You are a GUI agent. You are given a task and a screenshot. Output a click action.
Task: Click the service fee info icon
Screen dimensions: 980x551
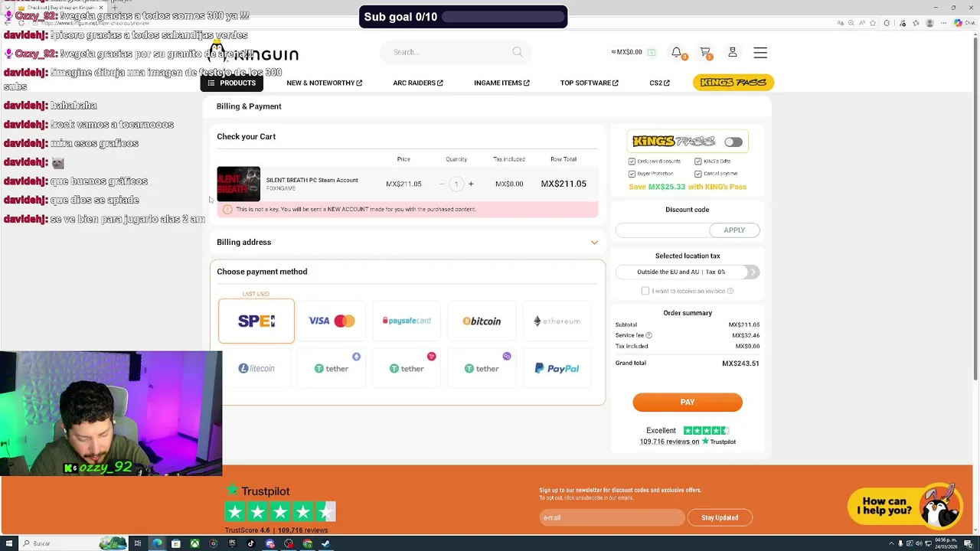(648, 335)
